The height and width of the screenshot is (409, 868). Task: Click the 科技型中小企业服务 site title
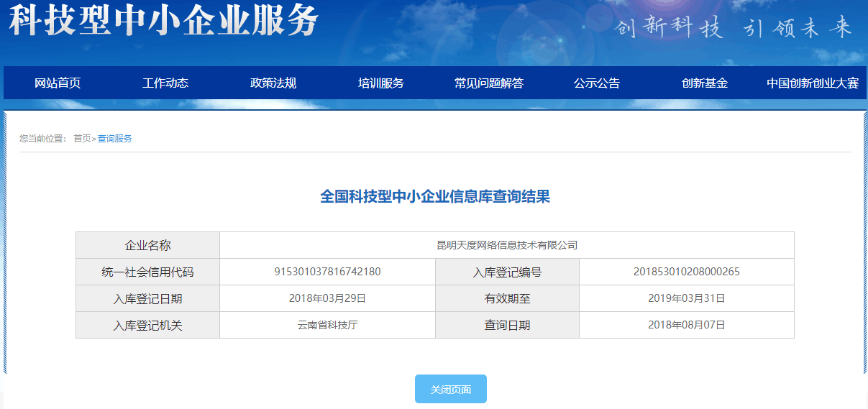click(x=163, y=20)
